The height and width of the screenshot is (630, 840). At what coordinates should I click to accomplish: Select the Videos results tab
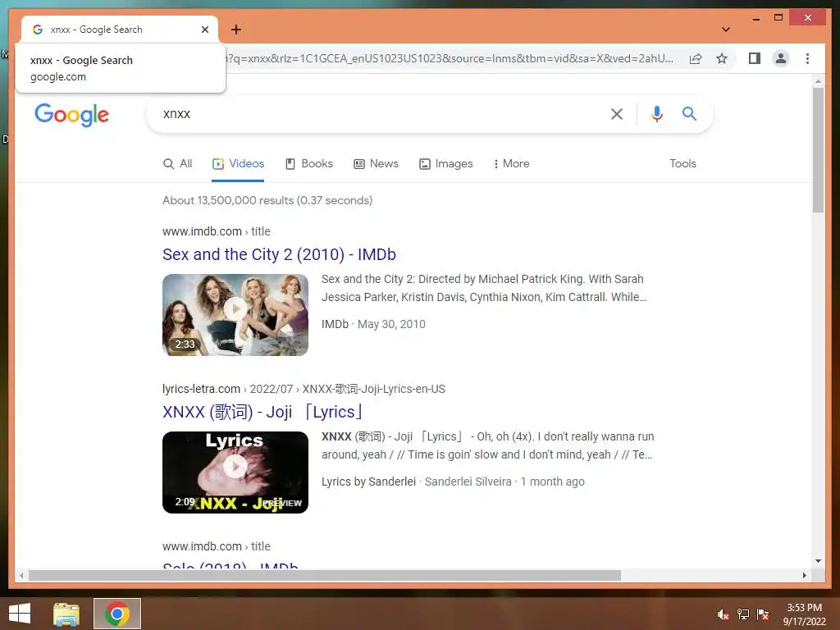[x=238, y=164]
